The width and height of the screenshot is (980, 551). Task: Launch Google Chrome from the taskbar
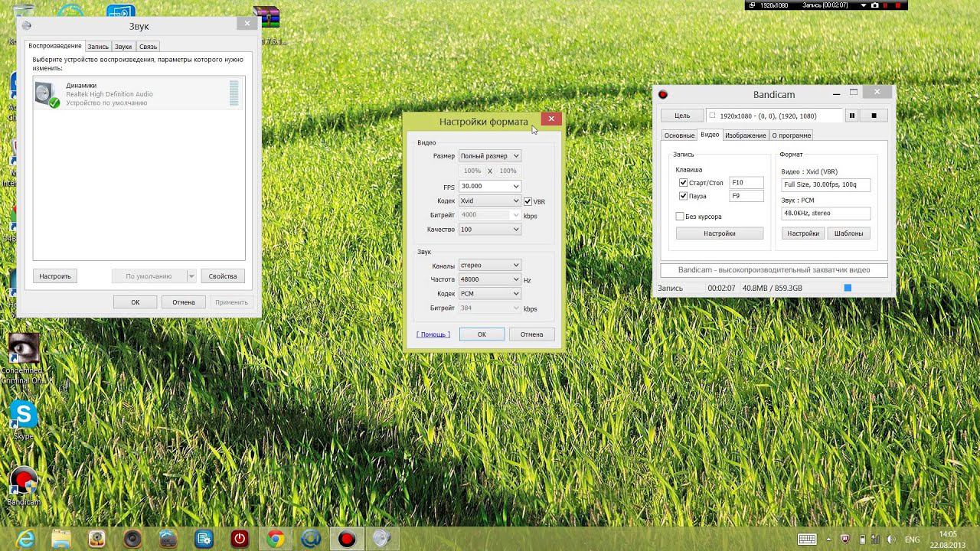coord(276,539)
